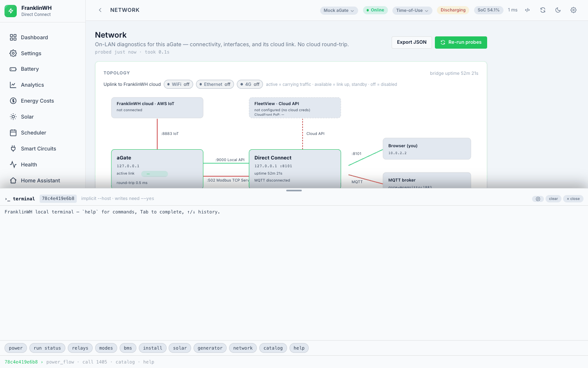Select the bms command chip

coord(128,348)
